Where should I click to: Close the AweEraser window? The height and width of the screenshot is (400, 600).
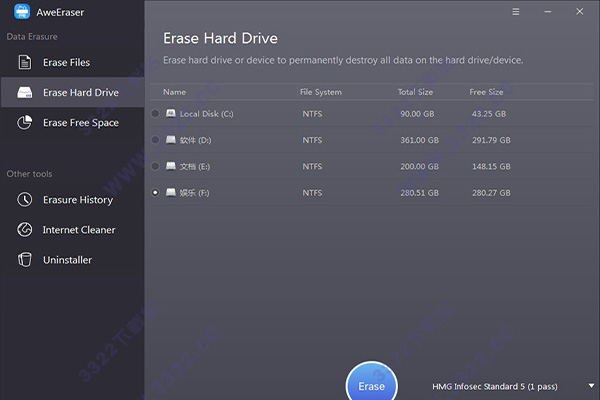coord(580,12)
